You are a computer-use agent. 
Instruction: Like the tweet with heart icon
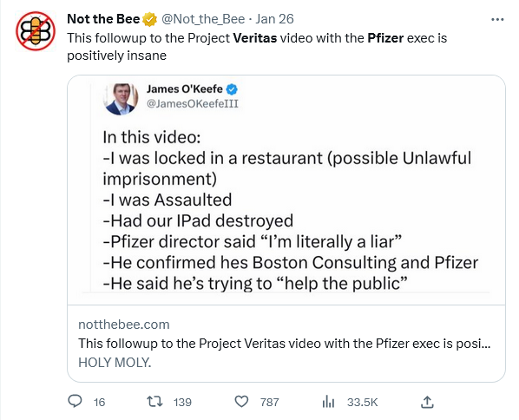(241, 402)
